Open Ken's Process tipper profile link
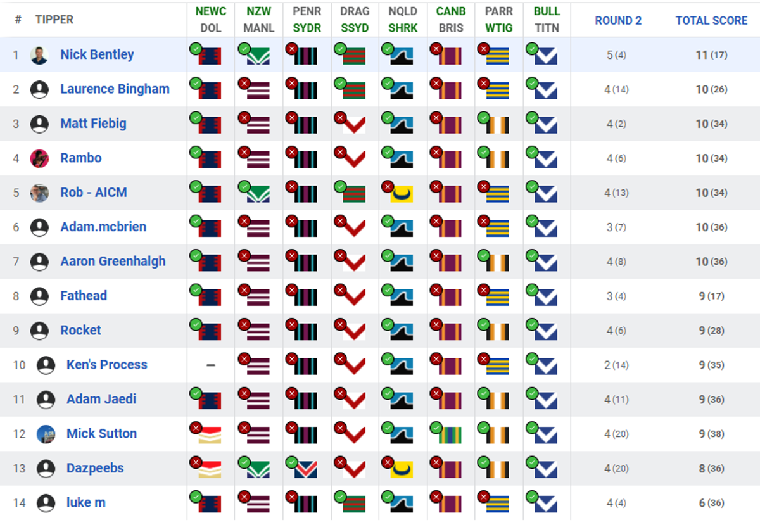Screen dimensions: 760x532 tap(106, 365)
